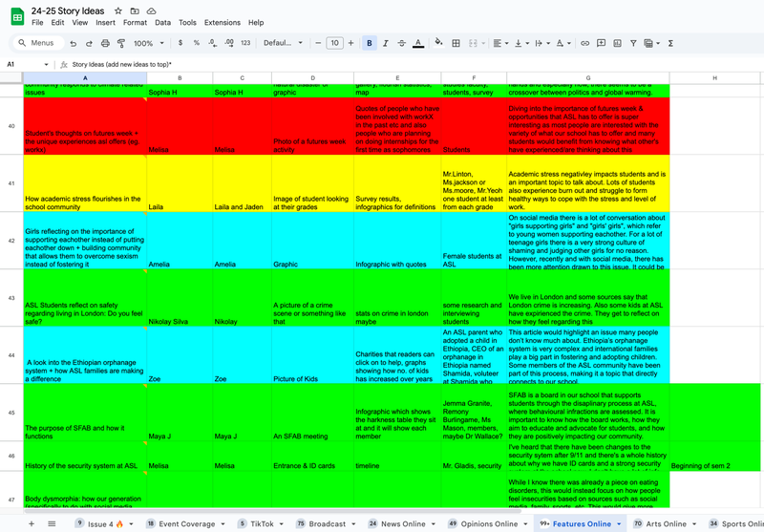Click the Create a filter icon
Viewport: 764px width, 532px height.
click(635, 43)
